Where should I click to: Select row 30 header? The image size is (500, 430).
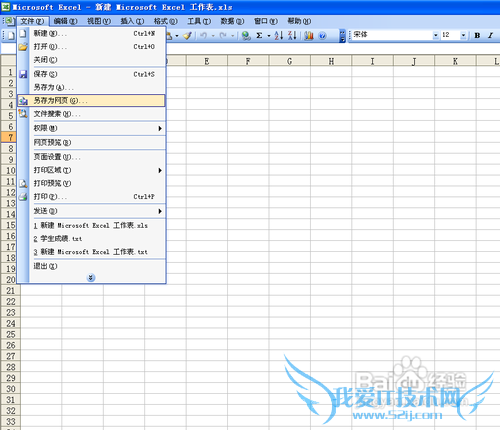[x=10, y=389]
